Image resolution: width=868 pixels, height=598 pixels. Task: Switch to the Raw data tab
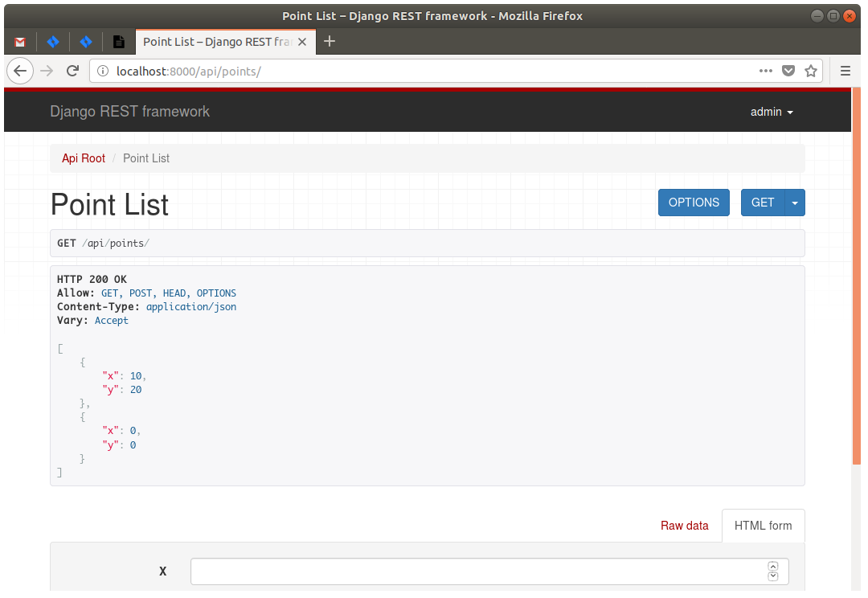pos(684,526)
